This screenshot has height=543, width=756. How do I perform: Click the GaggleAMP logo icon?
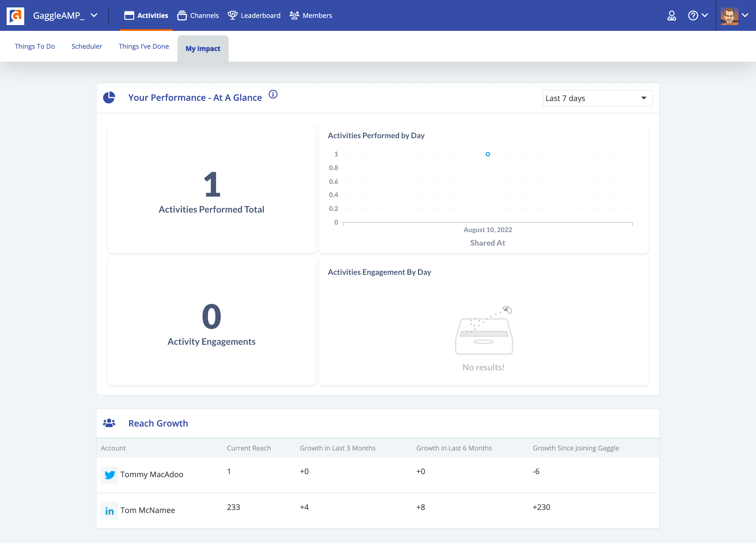point(15,15)
